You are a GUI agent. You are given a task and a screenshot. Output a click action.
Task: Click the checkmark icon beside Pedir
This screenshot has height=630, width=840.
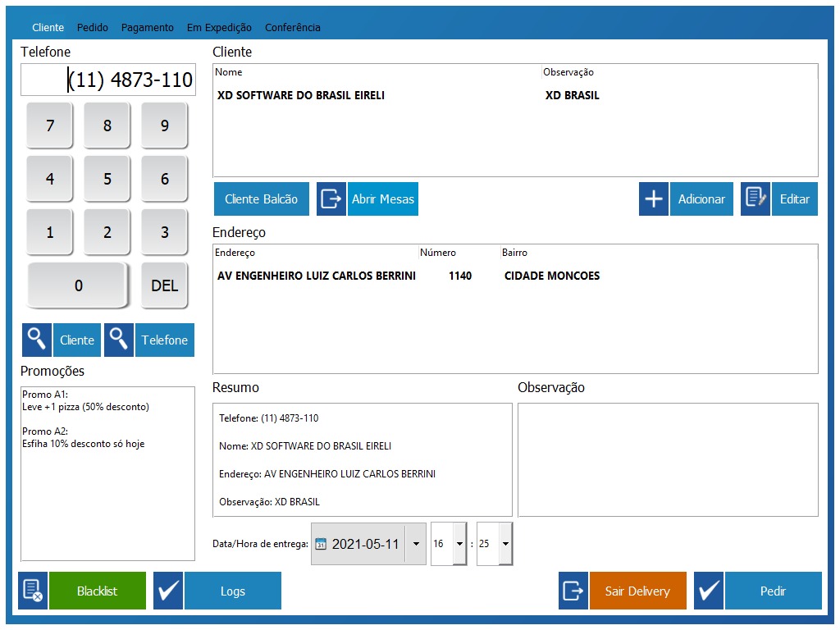coord(709,591)
